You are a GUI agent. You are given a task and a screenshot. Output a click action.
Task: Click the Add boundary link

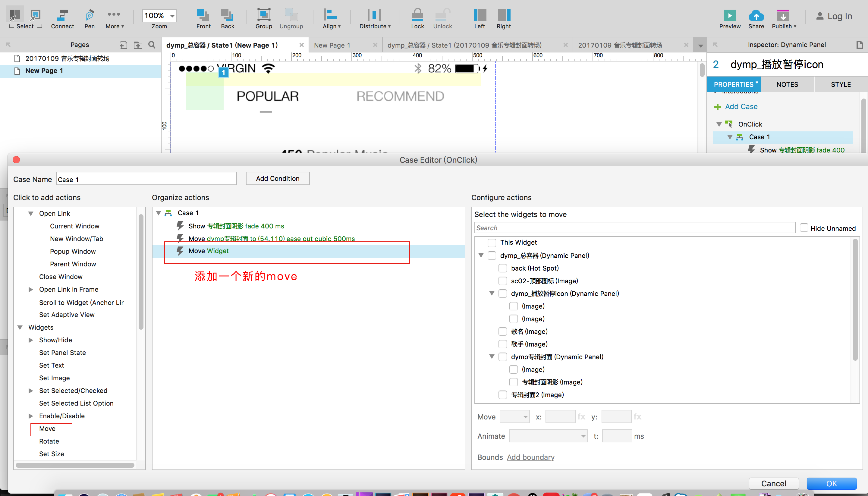point(530,457)
